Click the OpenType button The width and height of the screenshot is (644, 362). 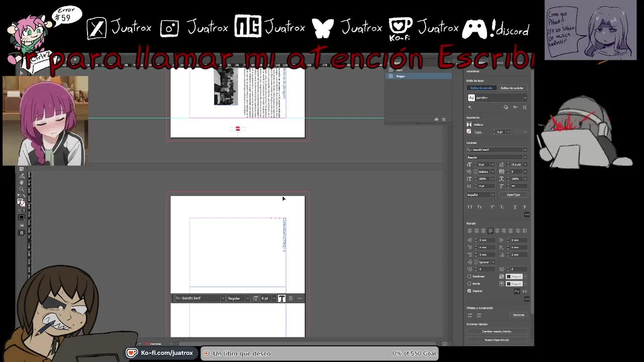[513, 195]
